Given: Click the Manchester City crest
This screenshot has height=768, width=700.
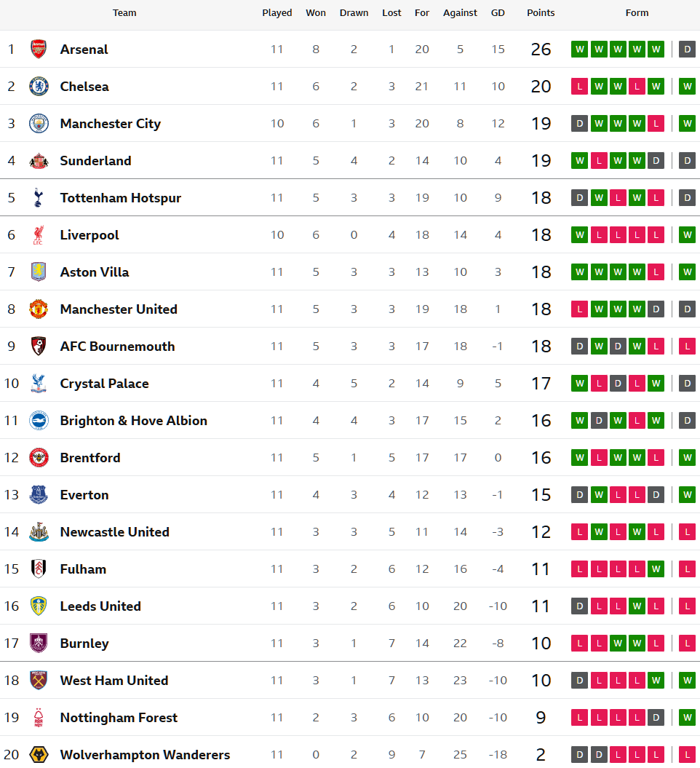Looking at the screenshot, I should point(39,124).
